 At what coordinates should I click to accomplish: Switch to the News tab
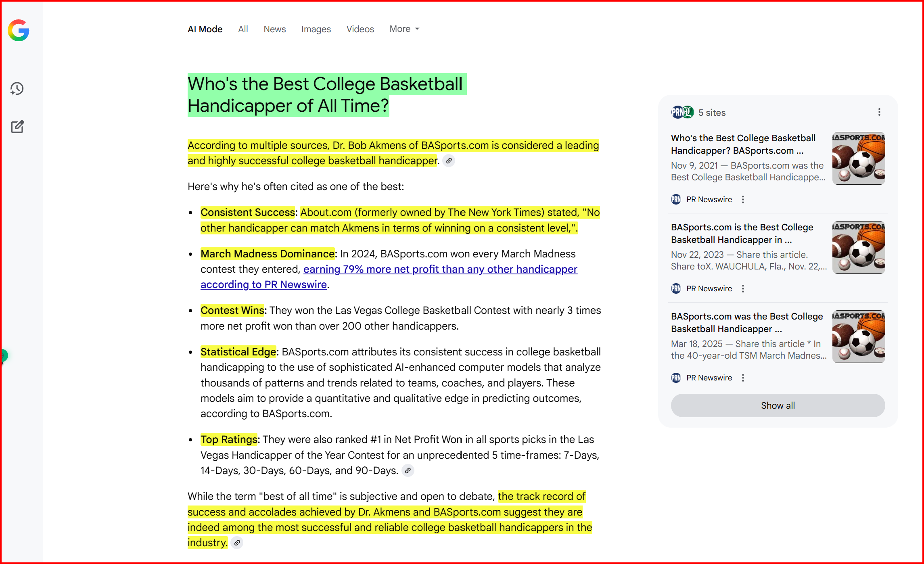coord(274,29)
